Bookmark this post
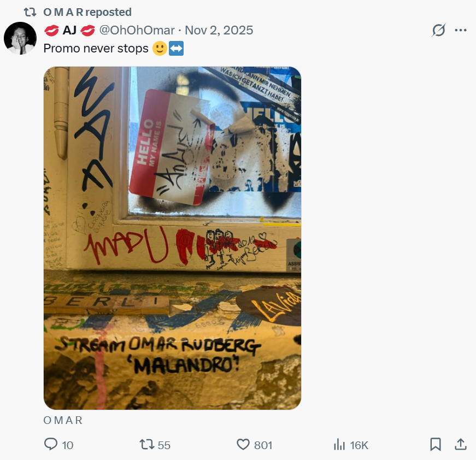476x460 pixels. pos(436,445)
